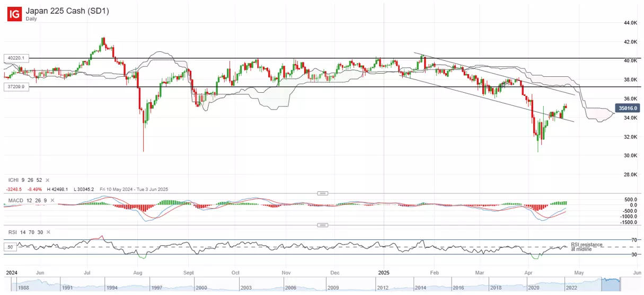Image resolution: width=644 pixels, height=295 pixels.
Task: Remove the RSI indicator with its X
Action: pos(48,232)
